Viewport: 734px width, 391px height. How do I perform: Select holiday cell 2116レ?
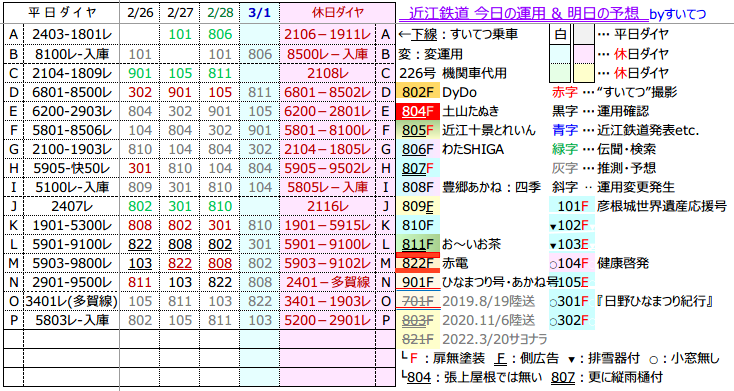[x=328, y=206]
